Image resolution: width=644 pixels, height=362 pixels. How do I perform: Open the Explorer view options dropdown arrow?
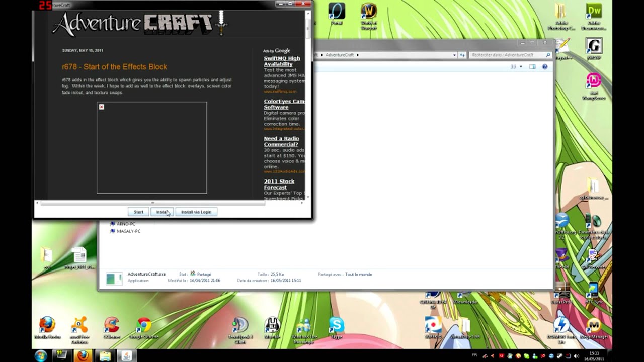[x=521, y=67]
